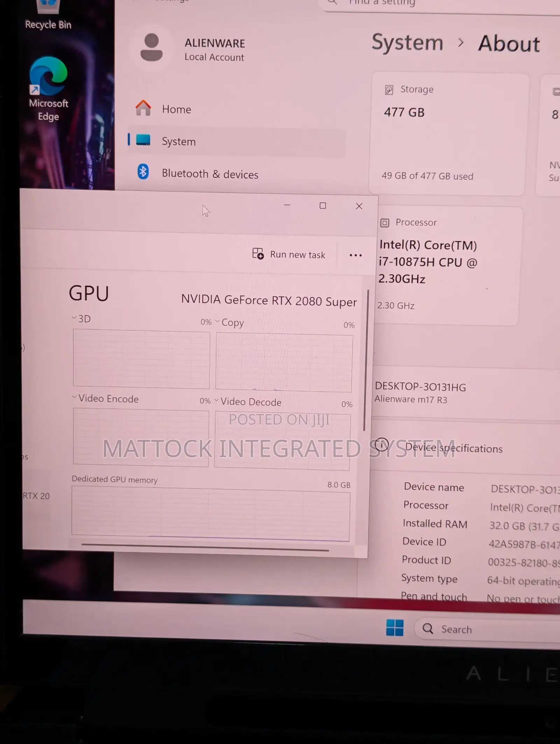
Task: Click Run new task button
Action: click(x=289, y=254)
